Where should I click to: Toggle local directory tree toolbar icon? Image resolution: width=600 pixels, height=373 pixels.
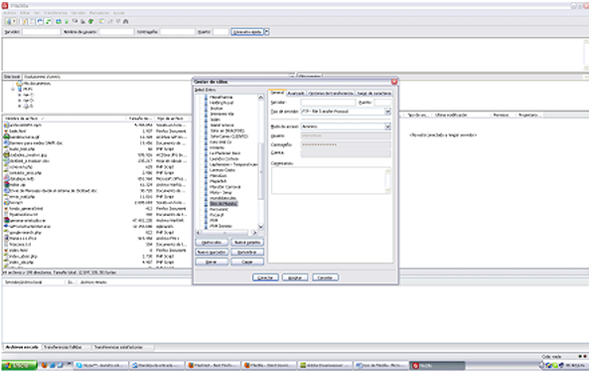click(x=32, y=21)
